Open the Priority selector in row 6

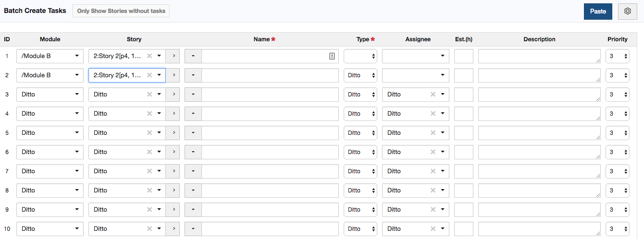(618, 152)
